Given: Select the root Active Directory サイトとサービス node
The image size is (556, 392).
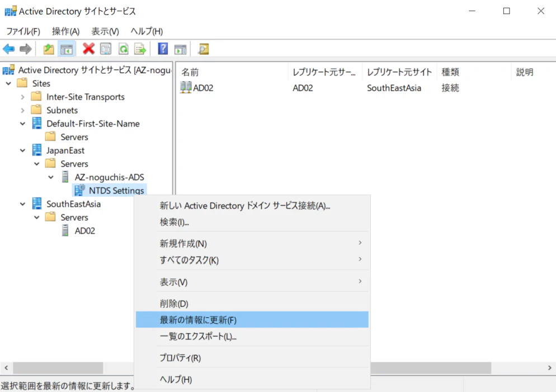Looking at the screenshot, I should point(95,70).
